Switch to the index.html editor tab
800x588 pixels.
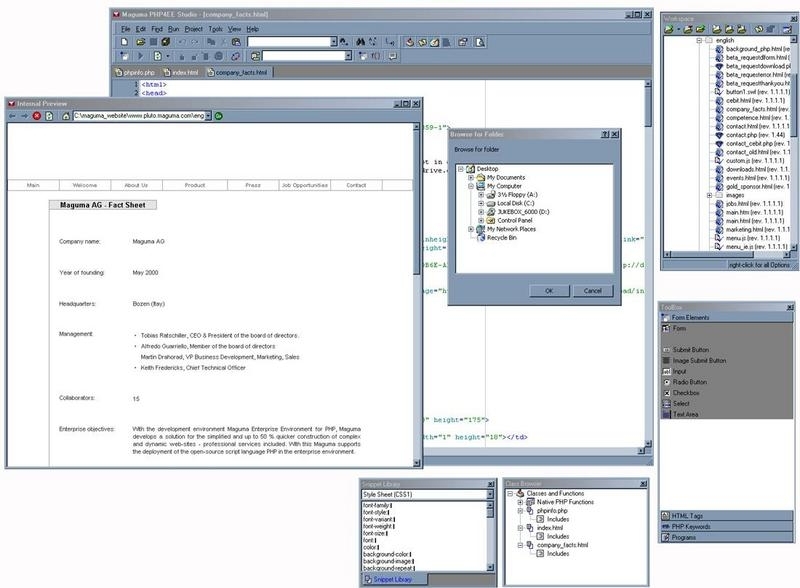[x=181, y=72]
